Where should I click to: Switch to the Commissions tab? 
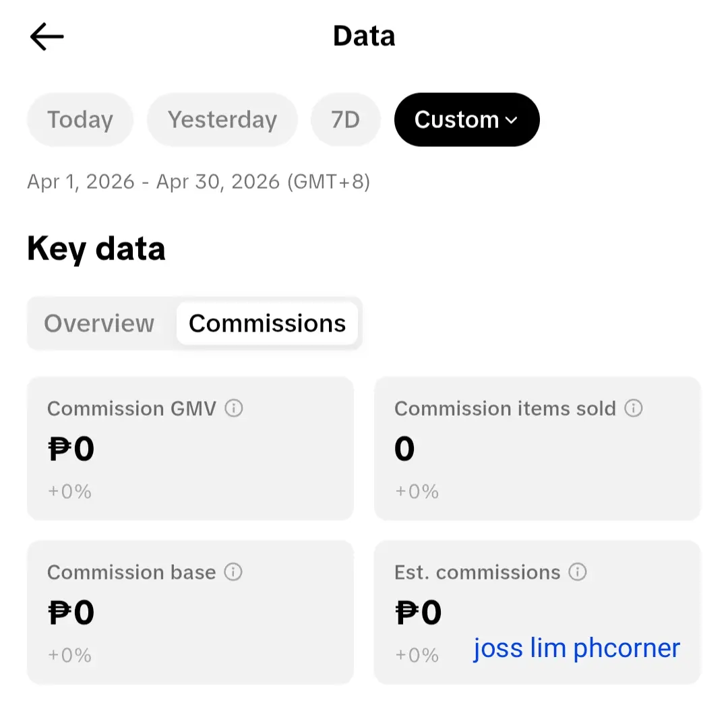click(267, 323)
